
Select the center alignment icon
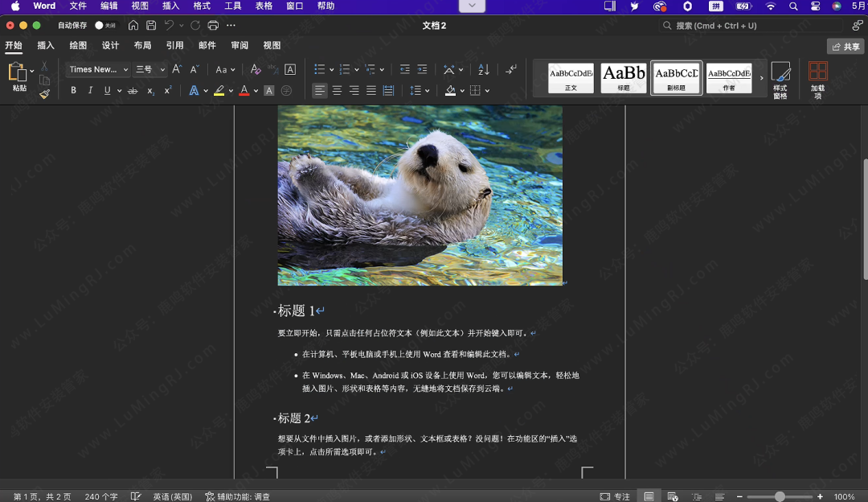[337, 89]
